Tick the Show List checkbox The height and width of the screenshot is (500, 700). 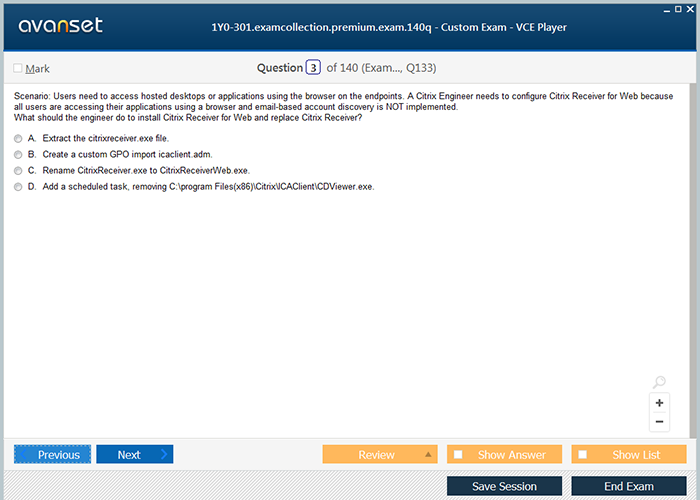(x=583, y=455)
